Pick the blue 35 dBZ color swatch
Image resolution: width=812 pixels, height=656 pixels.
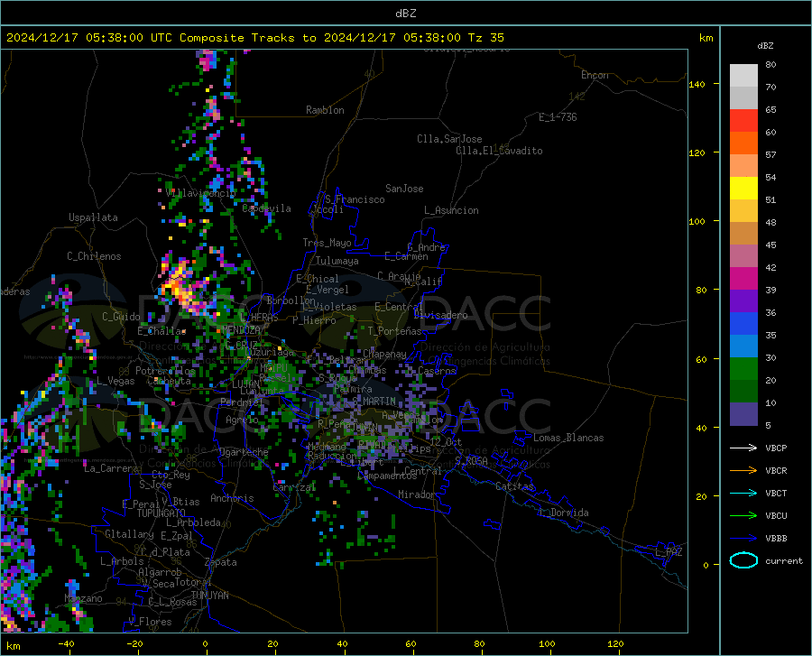point(743,324)
